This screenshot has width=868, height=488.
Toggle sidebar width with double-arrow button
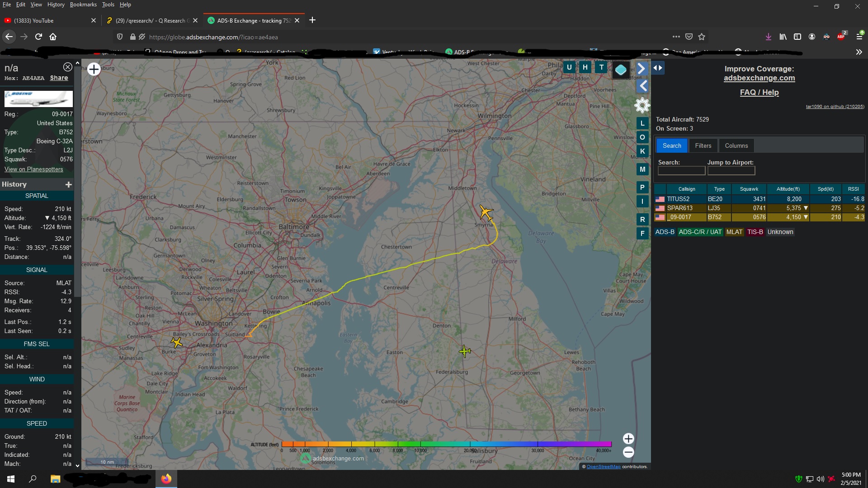[x=658, y=68]
